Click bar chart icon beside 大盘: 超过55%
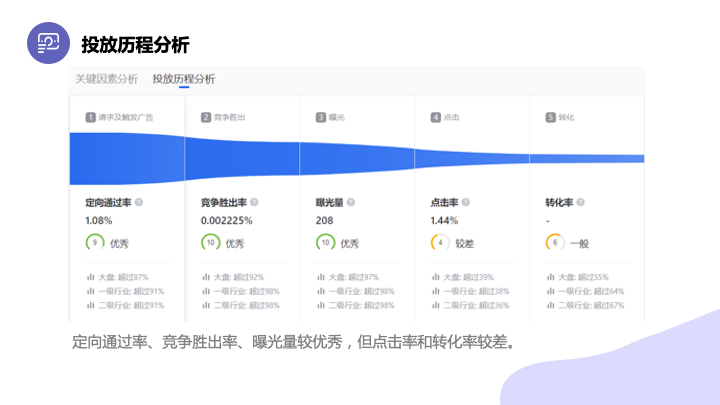Image resolution: width=720 pixels, height=405 pixels. [550, 277]
